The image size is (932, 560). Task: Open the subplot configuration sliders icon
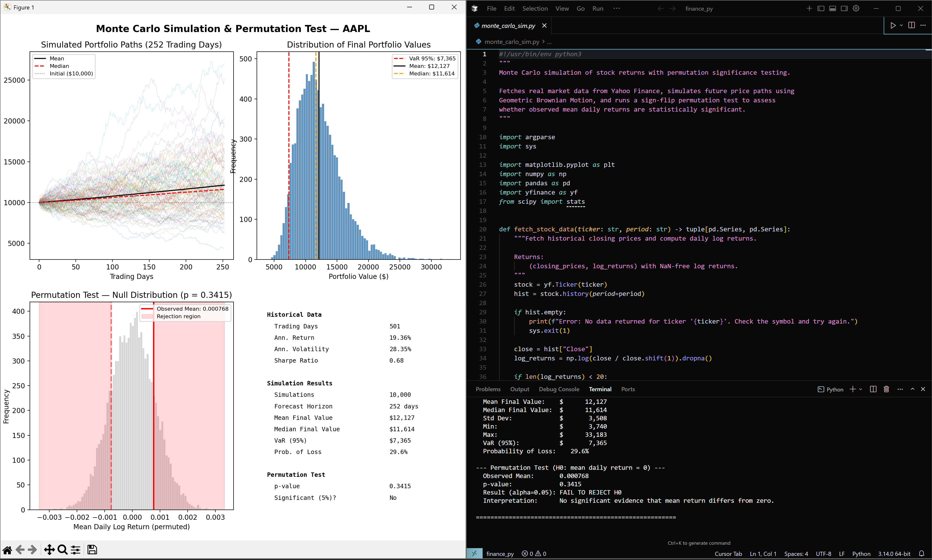pos(75,550)
